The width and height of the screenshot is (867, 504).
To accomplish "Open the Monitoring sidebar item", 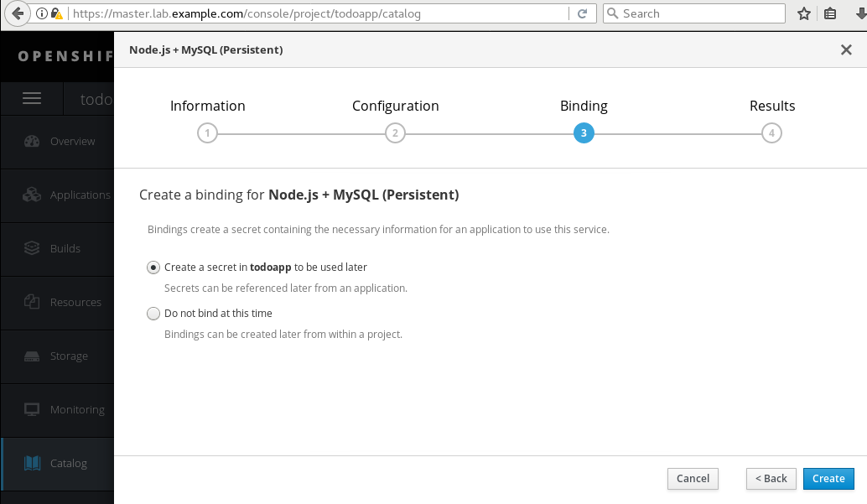I will point(58,409).
